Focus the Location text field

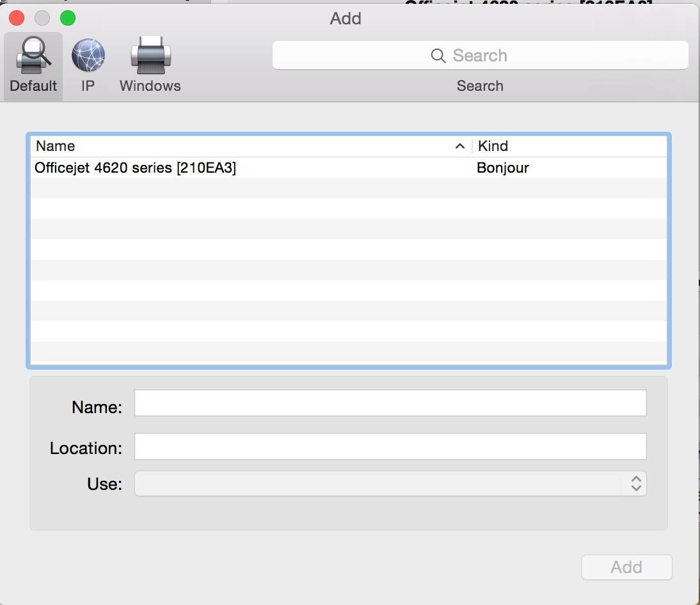click(x=390, y=446)
